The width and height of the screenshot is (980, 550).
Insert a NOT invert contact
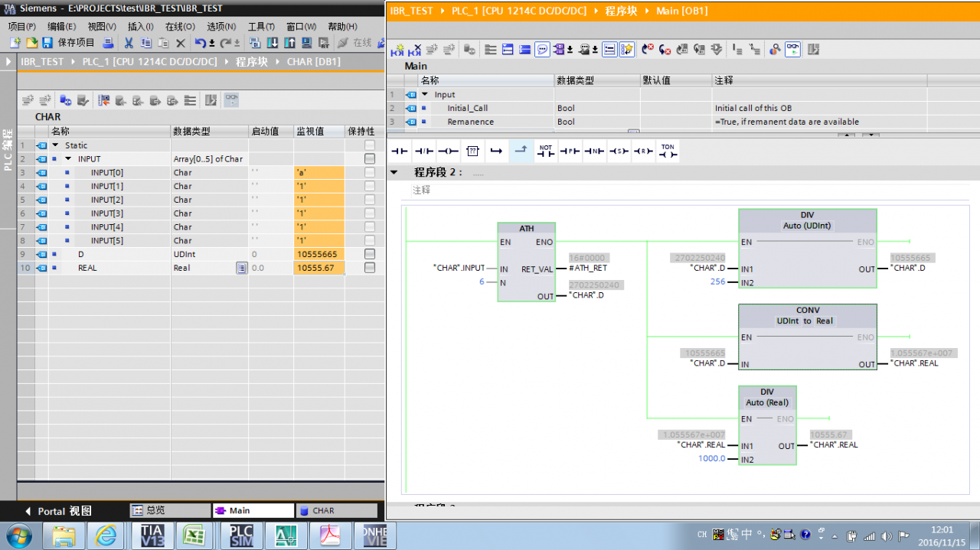(545, 151)
